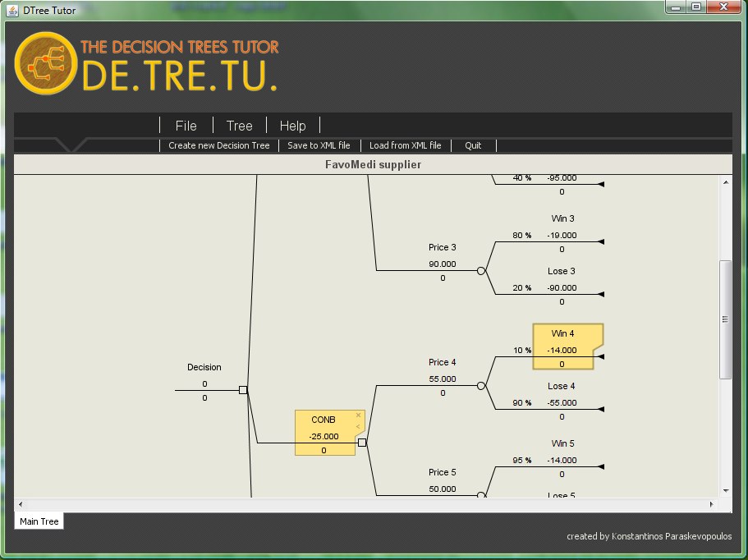Image resolution: width=748 pixels, height=560 pixels.
Task: Click Save to XML file
Action: pyautogui.click(x=319, y=145)
